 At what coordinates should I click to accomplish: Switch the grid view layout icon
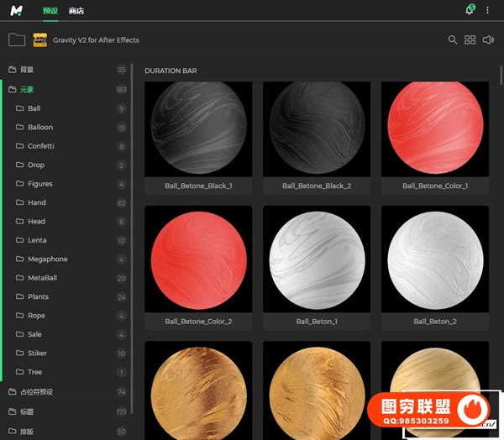[470, 39]
